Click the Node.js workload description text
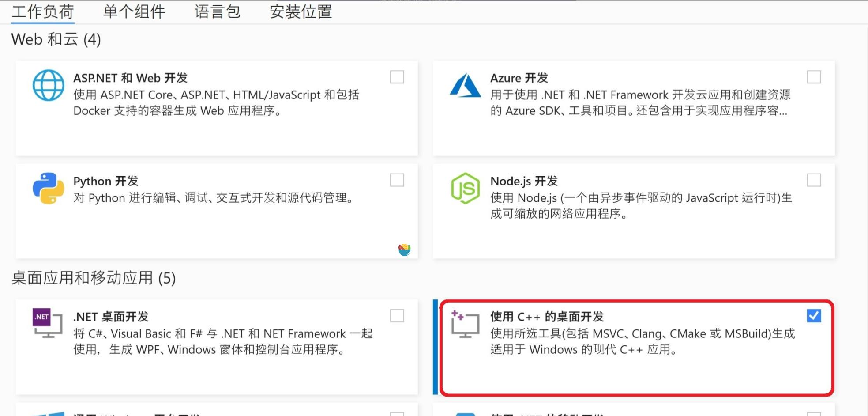This screenshot has width=868, height=416. point(641,206)
